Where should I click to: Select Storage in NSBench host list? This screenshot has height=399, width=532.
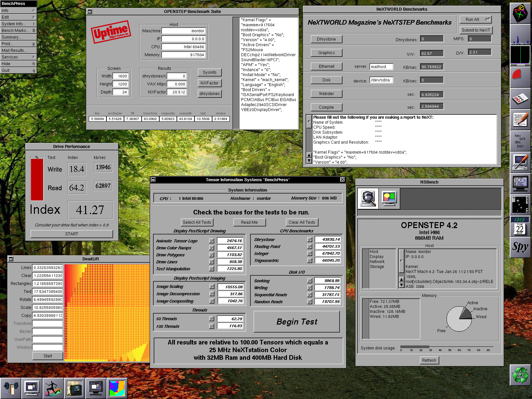click(377, 267)
